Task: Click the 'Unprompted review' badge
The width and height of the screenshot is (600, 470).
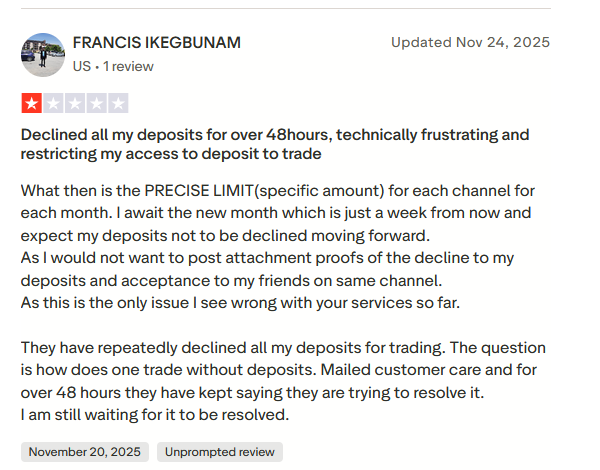Action: 219,452
